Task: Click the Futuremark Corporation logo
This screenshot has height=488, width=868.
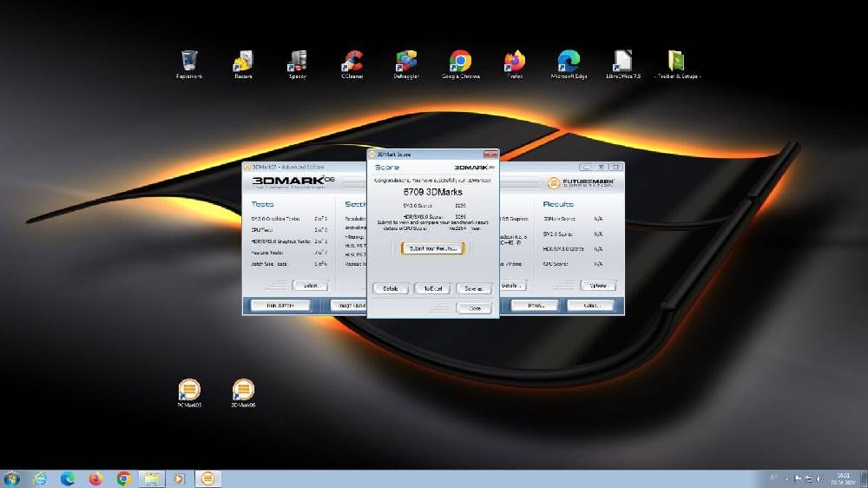Action: point(581,183)
